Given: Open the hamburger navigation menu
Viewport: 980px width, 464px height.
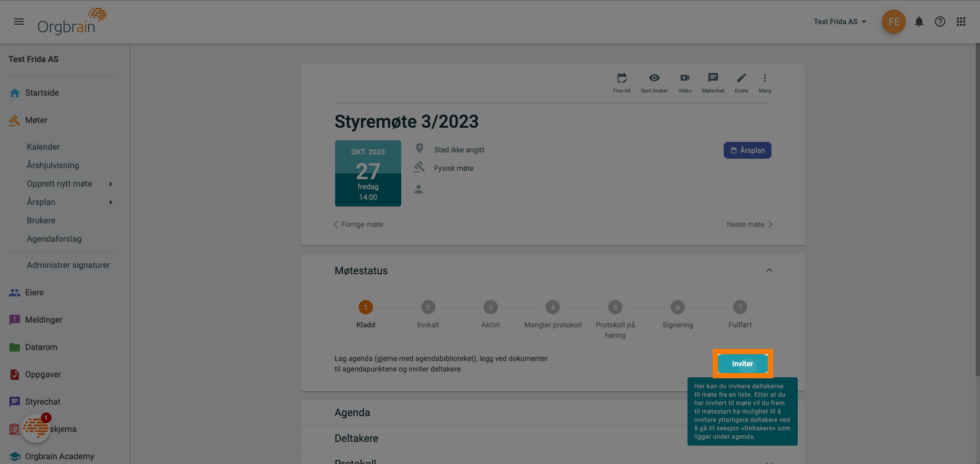Looking at the screenshot, I should pos(19,22).
